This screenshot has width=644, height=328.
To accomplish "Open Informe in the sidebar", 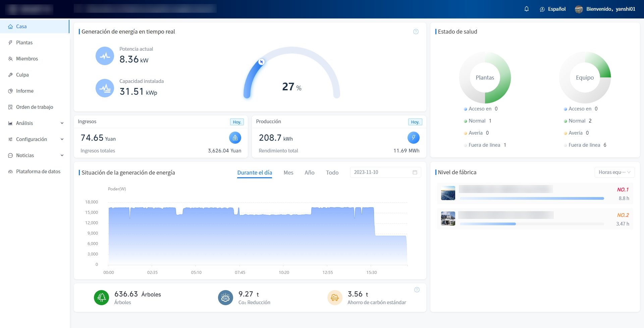I will click(35, 91).
